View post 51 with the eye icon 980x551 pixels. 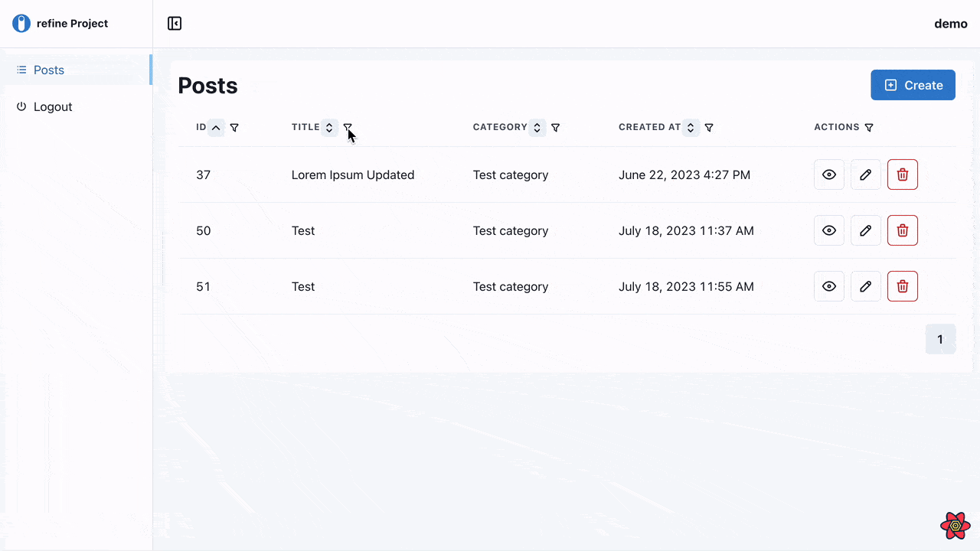pos(829,286)
